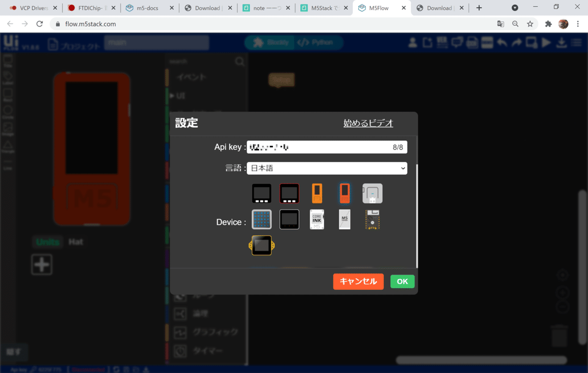The image size is (588, 373).
Task: Select the highlighted M5StickC Plus device
Action: [344, 193]
